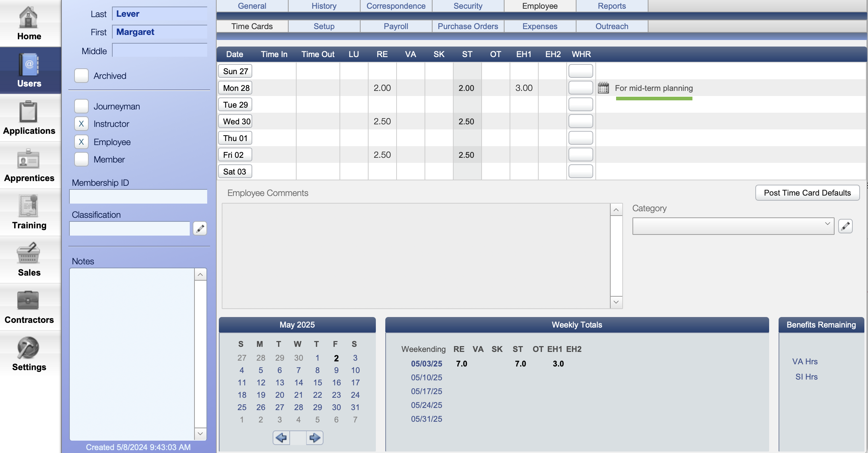Click the pencil icon beside Category
This screenshot has height=453, width=868.
pyautogui.click(x=845, y=226)
